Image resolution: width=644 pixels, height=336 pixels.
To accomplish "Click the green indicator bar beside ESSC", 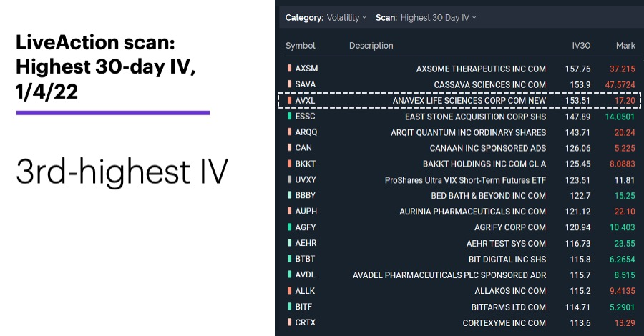I will point(290,116).
